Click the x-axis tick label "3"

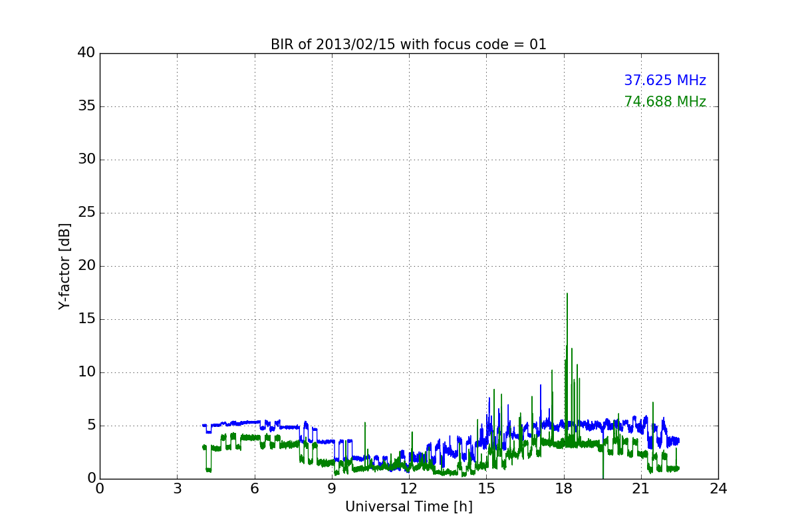click(177, 489)
